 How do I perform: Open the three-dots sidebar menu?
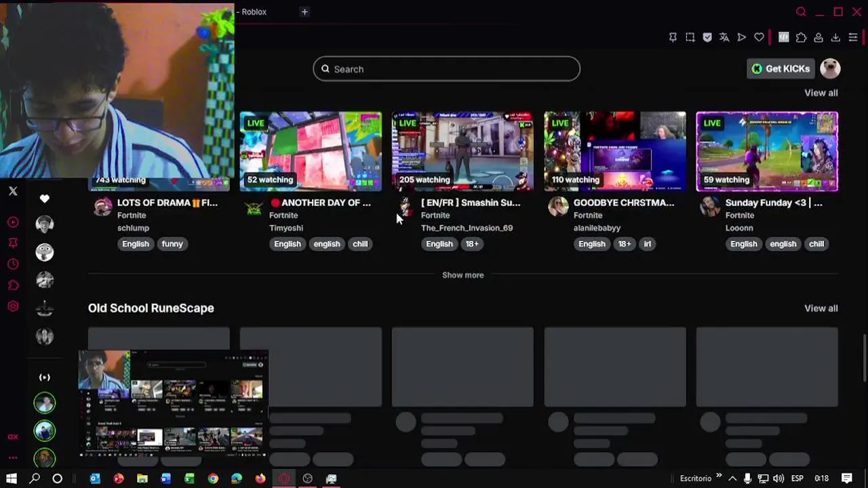(x=13, y=458)
